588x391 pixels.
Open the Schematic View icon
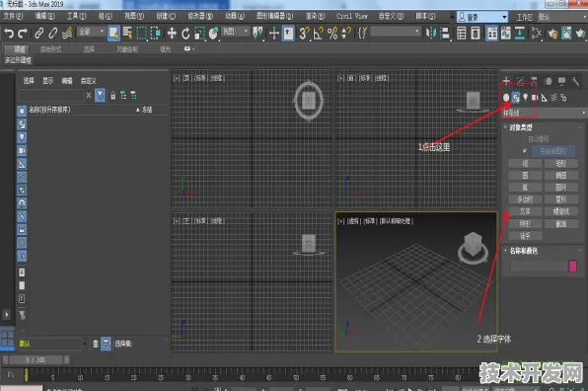point(520,34)
